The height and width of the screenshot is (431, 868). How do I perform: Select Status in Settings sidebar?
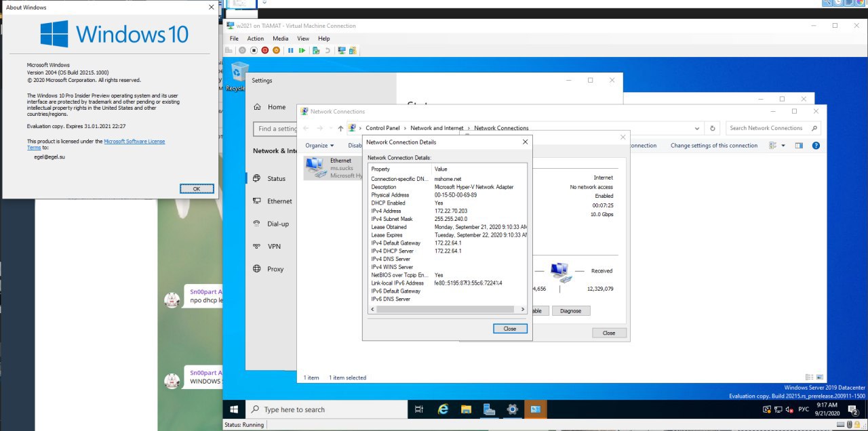(x=272, y=178)
